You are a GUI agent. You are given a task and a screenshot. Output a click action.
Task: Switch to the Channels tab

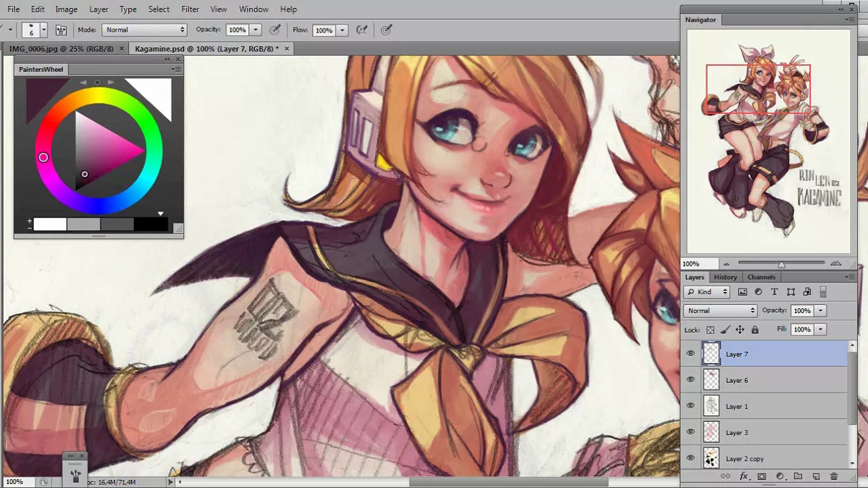762,277
